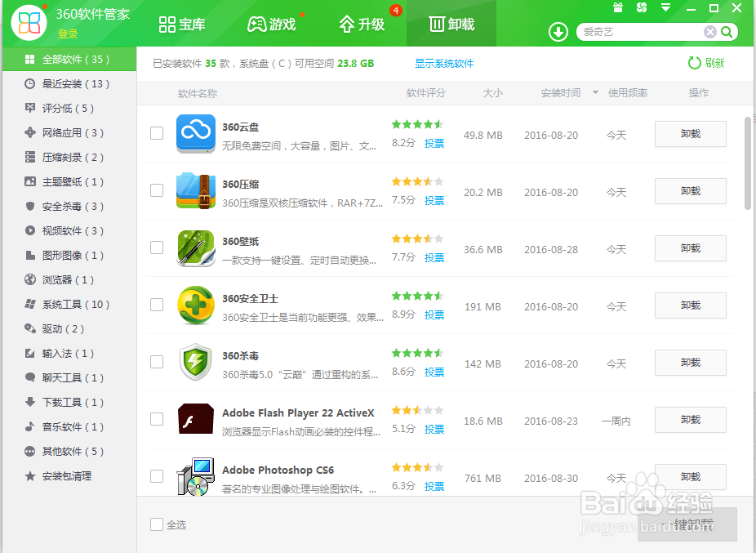Select 视频软件 (3) category
The image size is (756, 553).
pyautogui.click(x=69, y=230)
